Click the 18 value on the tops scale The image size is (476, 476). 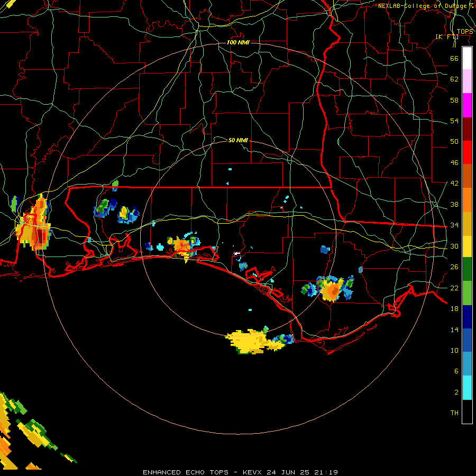tap(454, 309)
